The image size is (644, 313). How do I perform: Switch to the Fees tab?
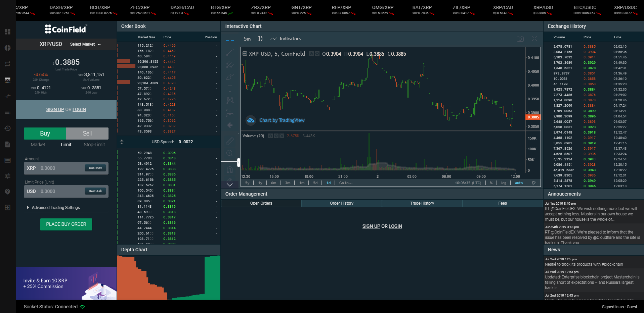click(503, 203)
